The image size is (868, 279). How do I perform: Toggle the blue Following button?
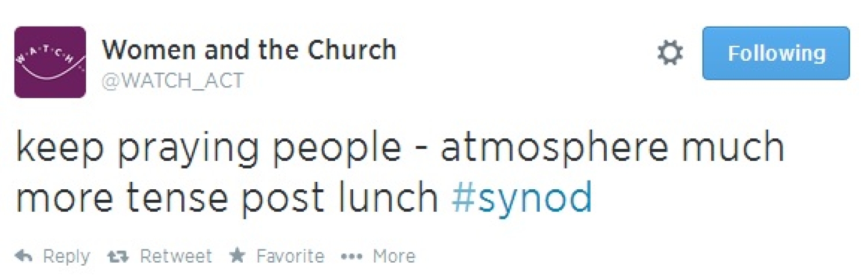(x=776, y=53)
